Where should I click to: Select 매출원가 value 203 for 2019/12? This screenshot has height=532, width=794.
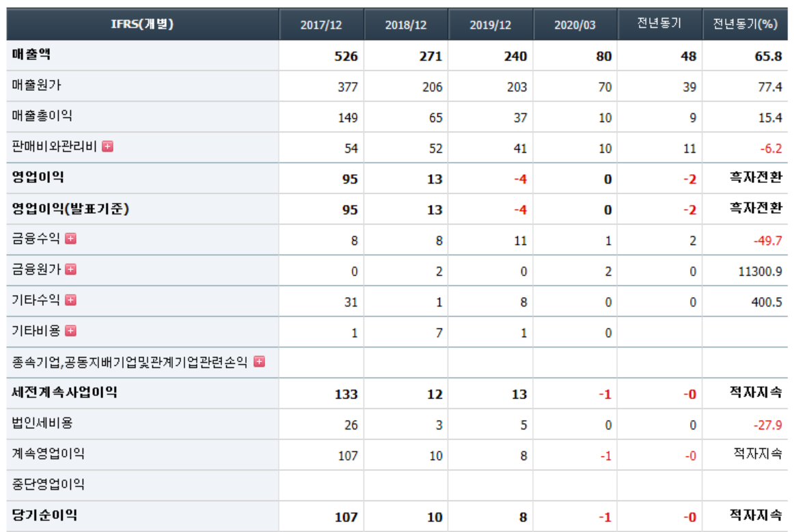517,87
